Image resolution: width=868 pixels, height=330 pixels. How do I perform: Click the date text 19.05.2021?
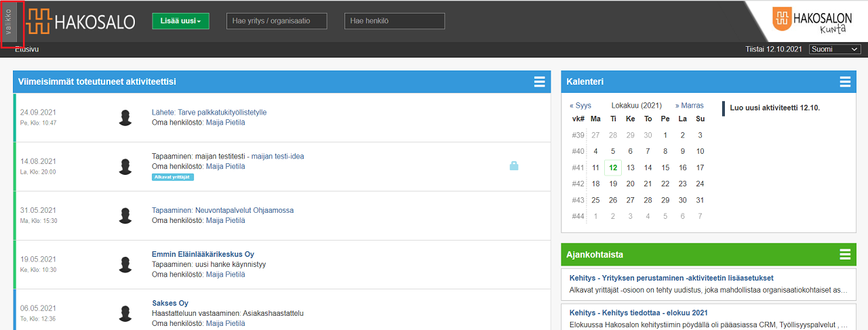(x=38, y=259)
